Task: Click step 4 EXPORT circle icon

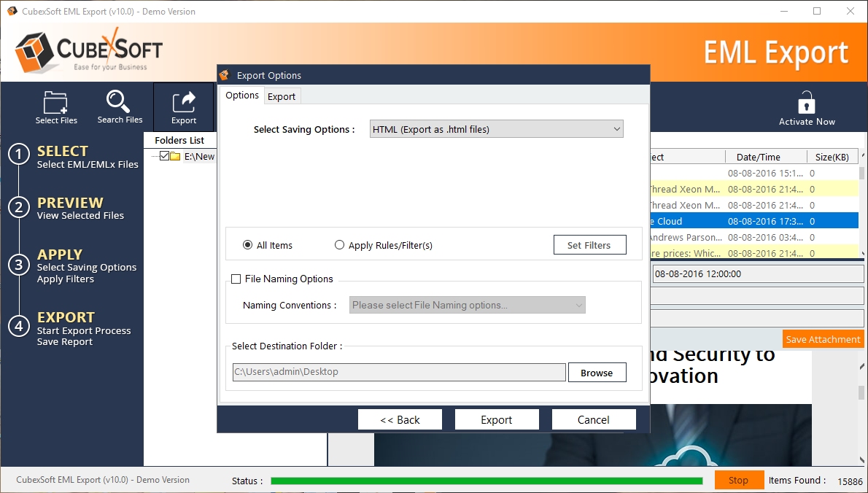Action: point(19,325)
